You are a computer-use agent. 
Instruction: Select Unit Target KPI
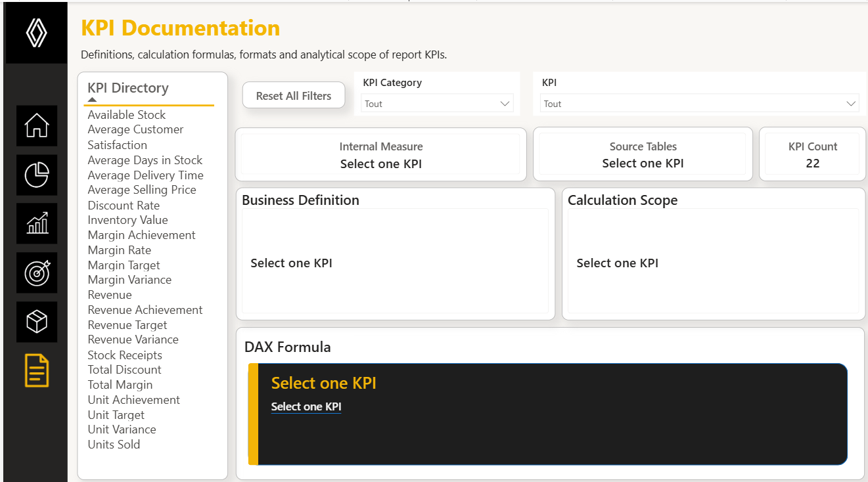pyautogui.click(x=116, y=415)
